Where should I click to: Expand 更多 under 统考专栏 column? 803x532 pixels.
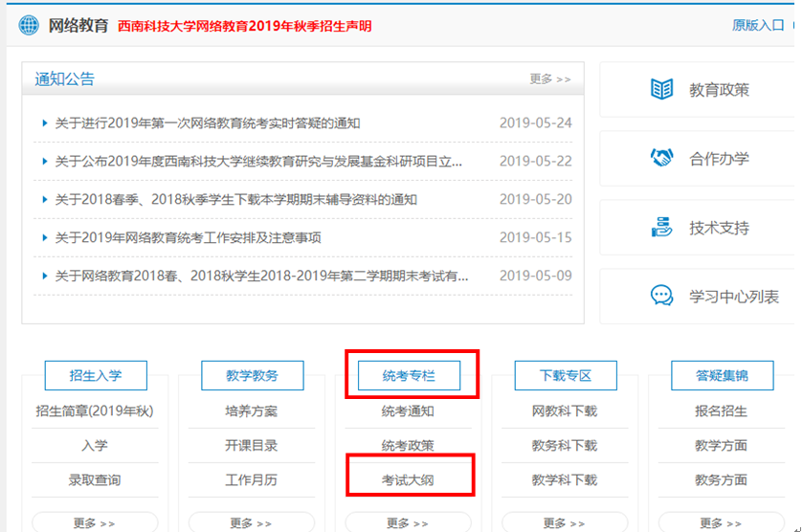click(408, 523)
